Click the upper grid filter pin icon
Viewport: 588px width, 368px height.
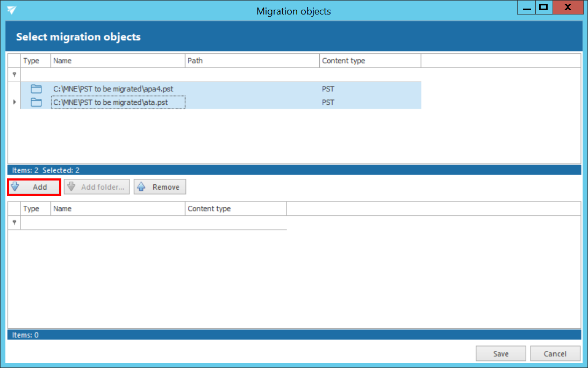click(x=15, y=75)
